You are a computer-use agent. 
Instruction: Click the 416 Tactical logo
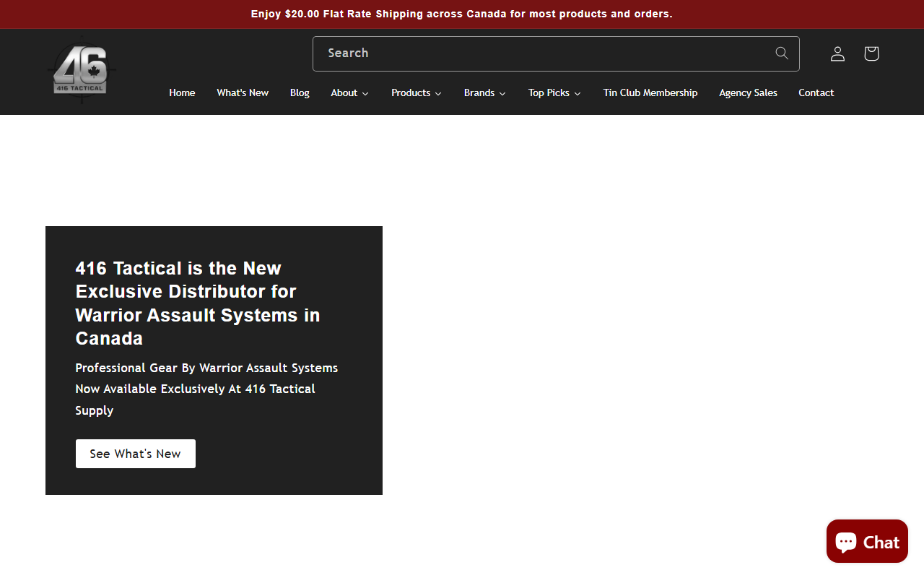pos(81,70)
